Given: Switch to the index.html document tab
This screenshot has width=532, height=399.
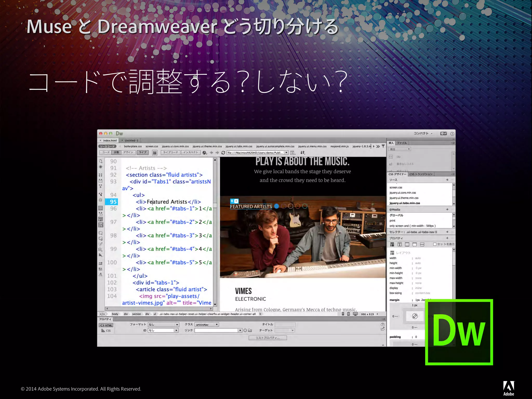Looking at the screenshot, I should click(x=109, y=141).
